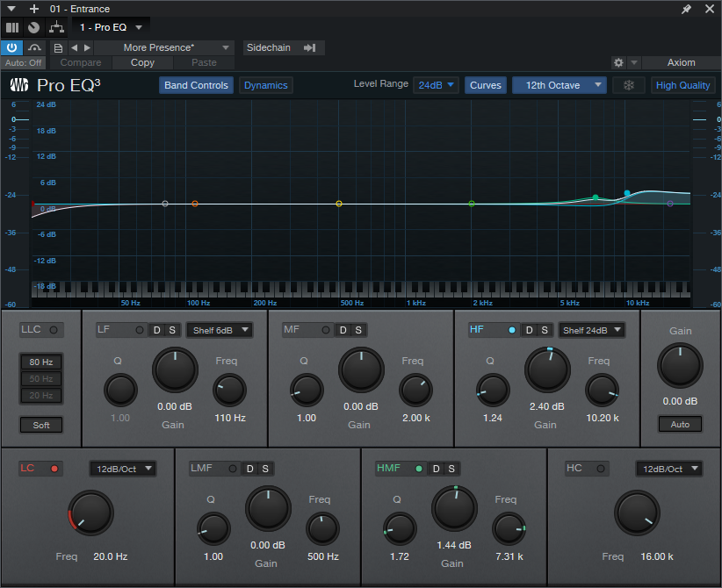This screenshot has width=722, height=588.
Task: Toggle the MF band S button
Action: 358,330
